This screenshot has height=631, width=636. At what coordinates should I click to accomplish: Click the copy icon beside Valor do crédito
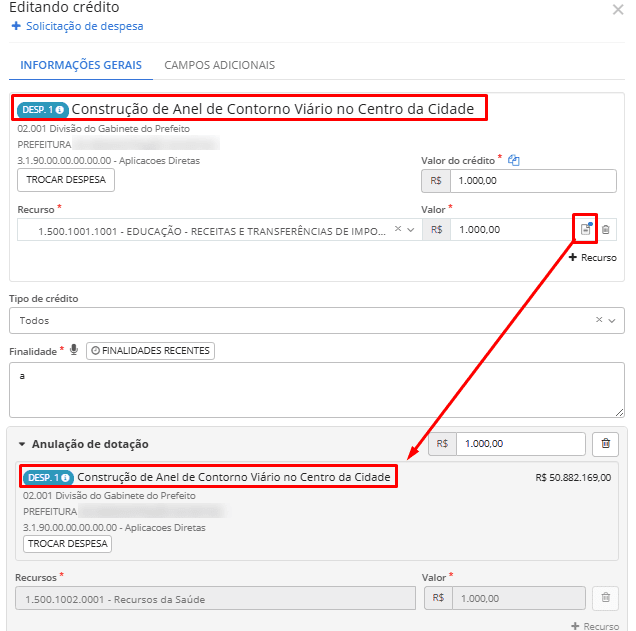(514, 160)
